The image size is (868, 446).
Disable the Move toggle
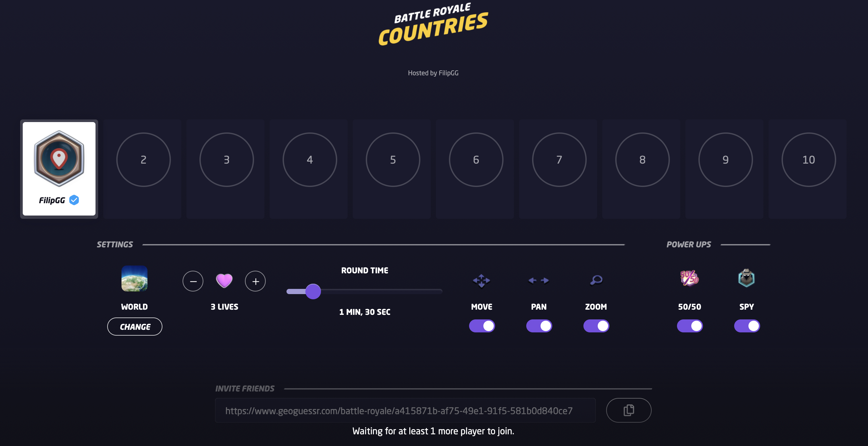pos(482,326)
